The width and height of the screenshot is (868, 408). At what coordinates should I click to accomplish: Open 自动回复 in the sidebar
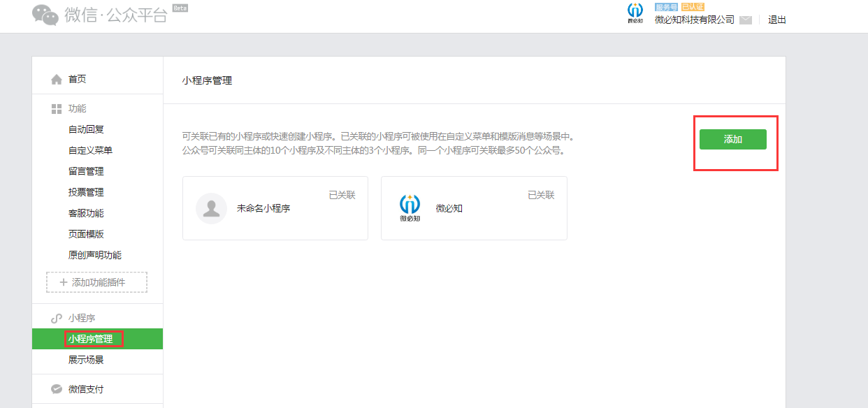(x=86, y=129)
